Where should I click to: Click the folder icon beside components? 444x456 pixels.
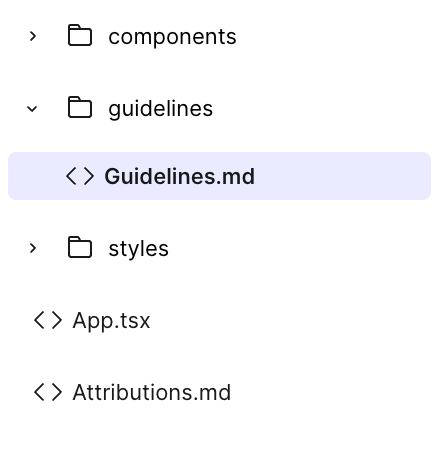tap(80, 35)
